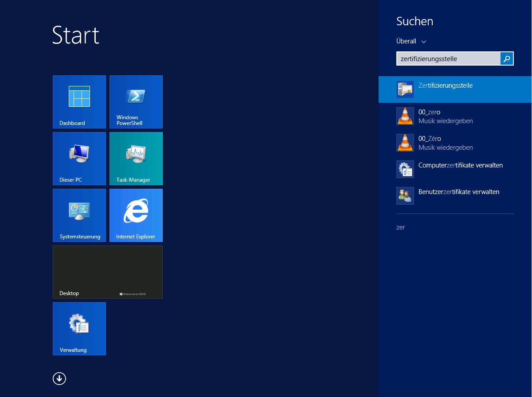The height and width of the screenshot is (397, 532).
Task: Click the search magnifier button
Action: tap(507, 58)
